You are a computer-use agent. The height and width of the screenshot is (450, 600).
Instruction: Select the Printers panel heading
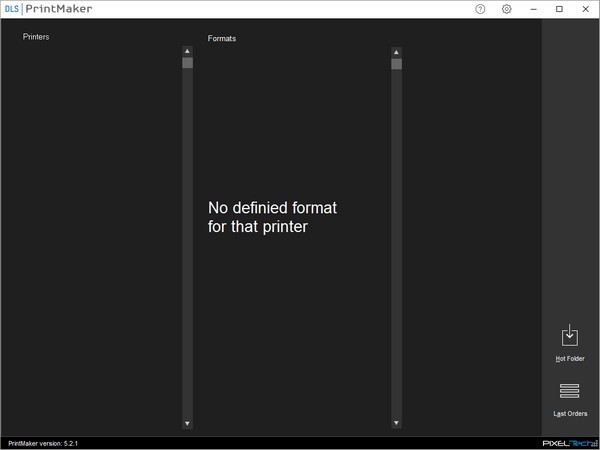36,37
